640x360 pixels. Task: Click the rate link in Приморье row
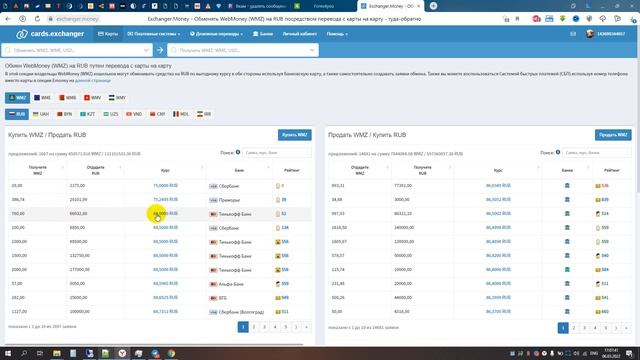tap(165, 200)
